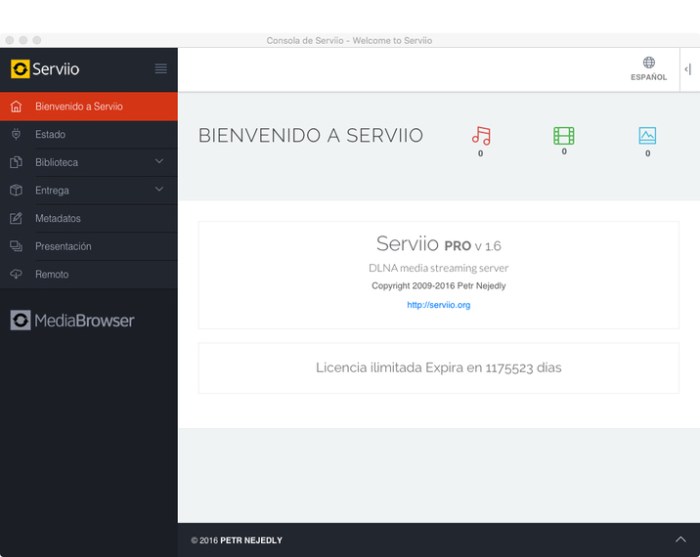Image resolution: width=700 pixels, height=557 pixels.
Task: Expand the Biblioteca submenu chevron
Action: pos(159,161)
